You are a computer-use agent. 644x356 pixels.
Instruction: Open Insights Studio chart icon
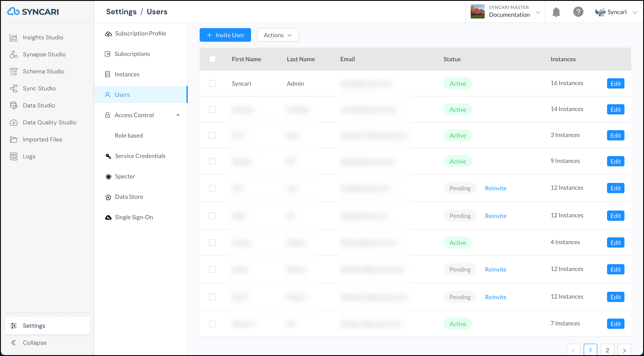tap(14, 37)
